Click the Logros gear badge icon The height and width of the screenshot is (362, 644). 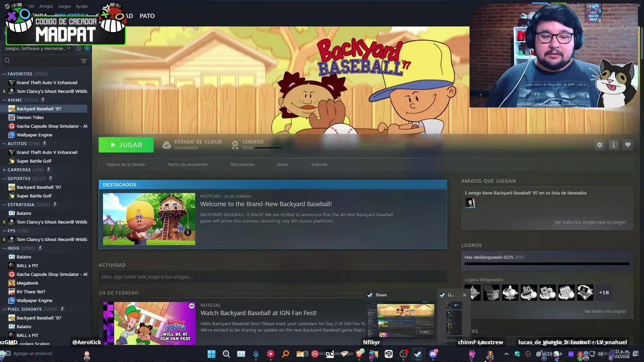click(235, 145)
